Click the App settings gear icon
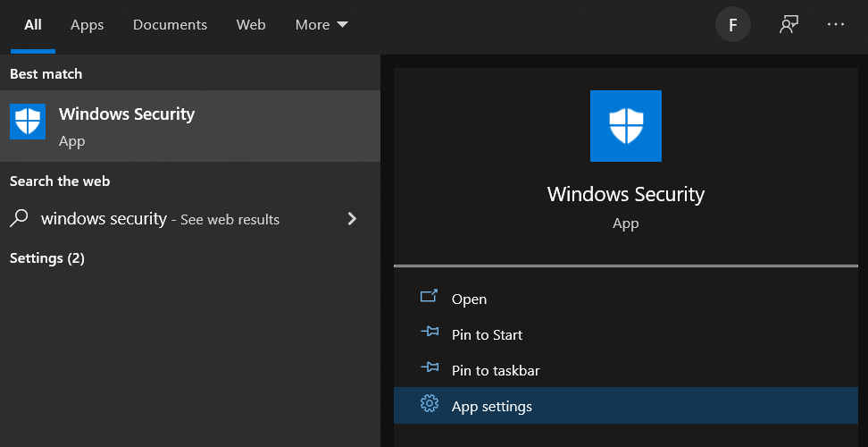868x447 pixels. point(429,405)
